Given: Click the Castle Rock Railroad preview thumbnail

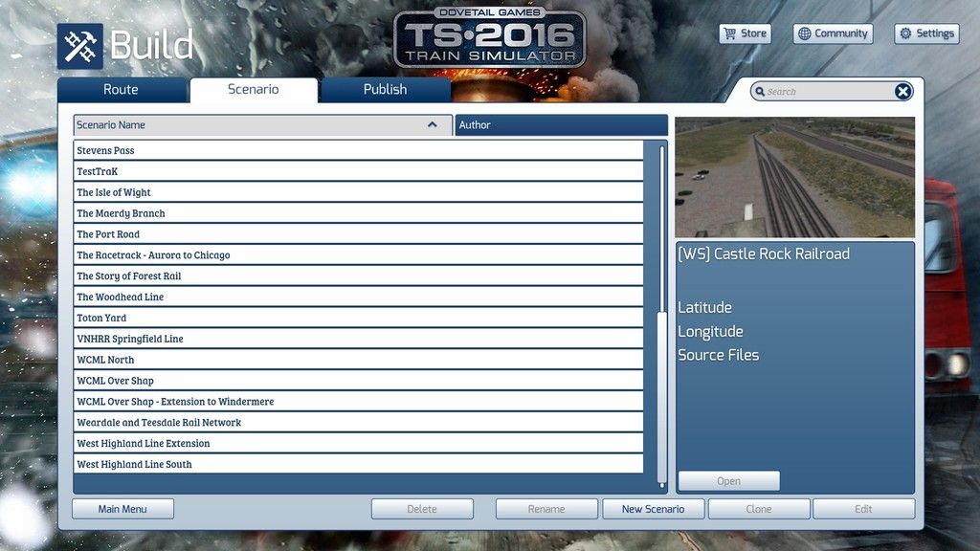Looking at the screenshot, I should pos(795,177).
